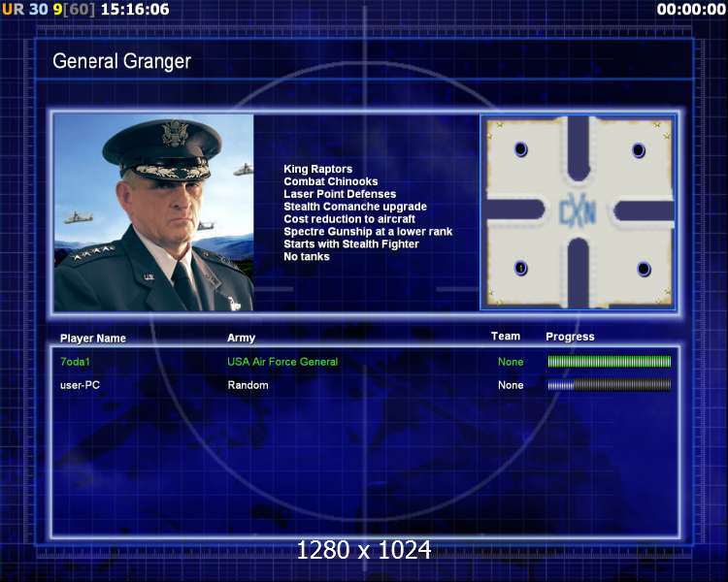Click the user-PC loading progress bar
The height and width of the screenshot is (582, 728).
(610, 385)
